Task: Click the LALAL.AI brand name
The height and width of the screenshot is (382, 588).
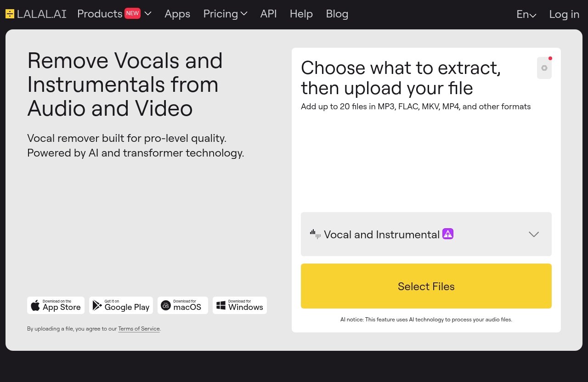Action: [41, 14]
